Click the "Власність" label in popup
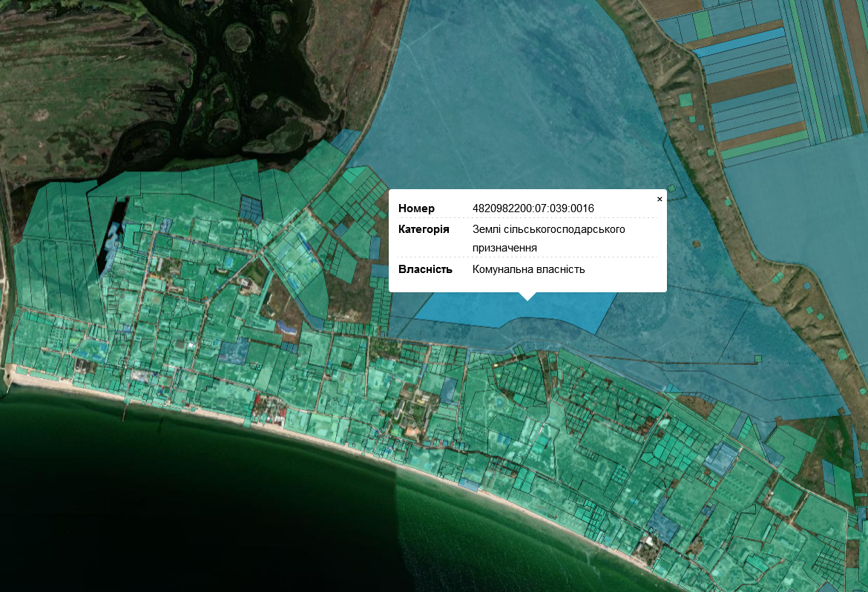This screenshot has width=868, height=592. (x=425, y=269)
